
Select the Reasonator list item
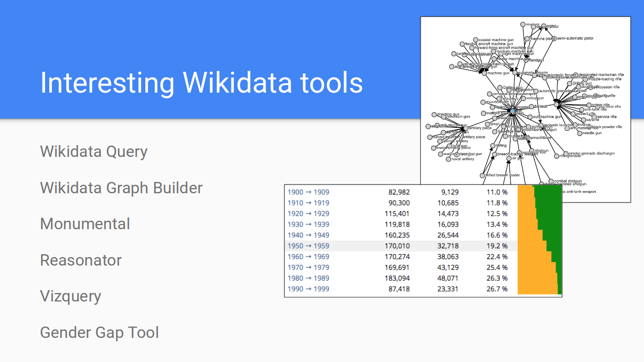(x=80, y=260)
